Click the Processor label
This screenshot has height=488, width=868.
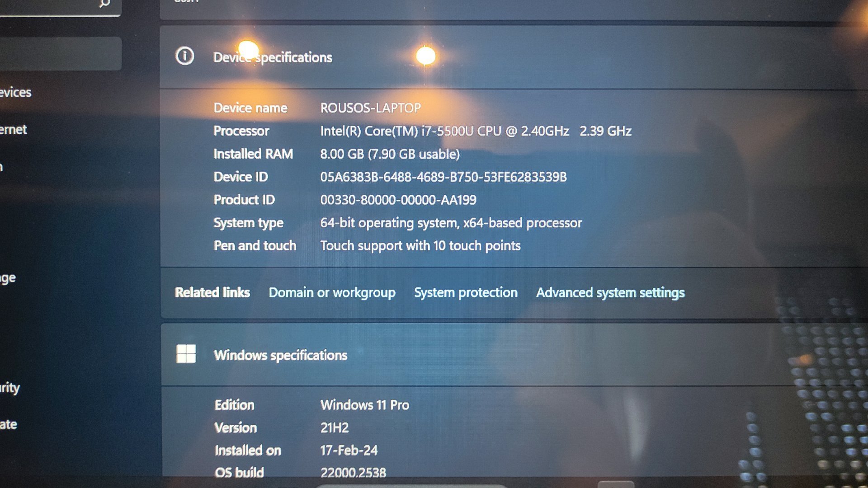point(241,131)
